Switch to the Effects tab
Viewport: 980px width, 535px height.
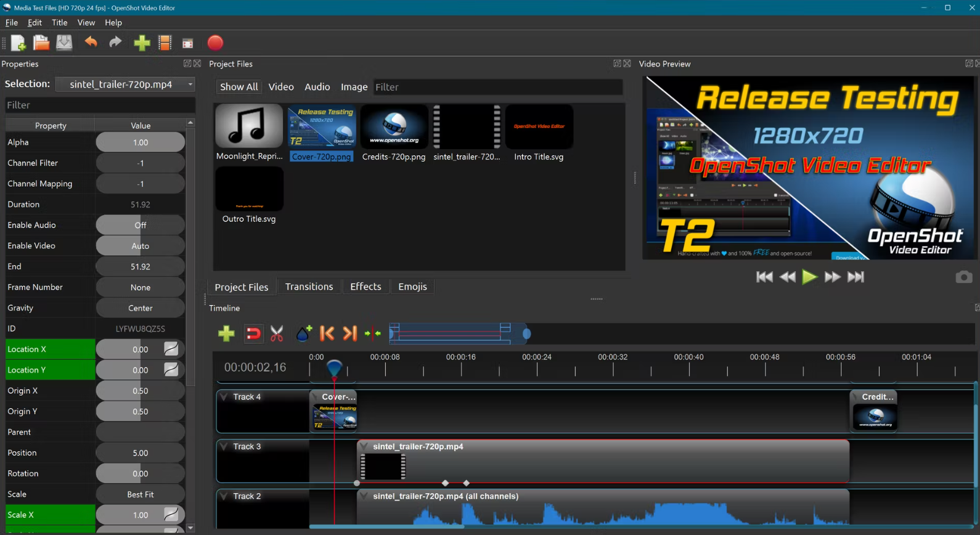pyautogui.click(x=365, y=287)
